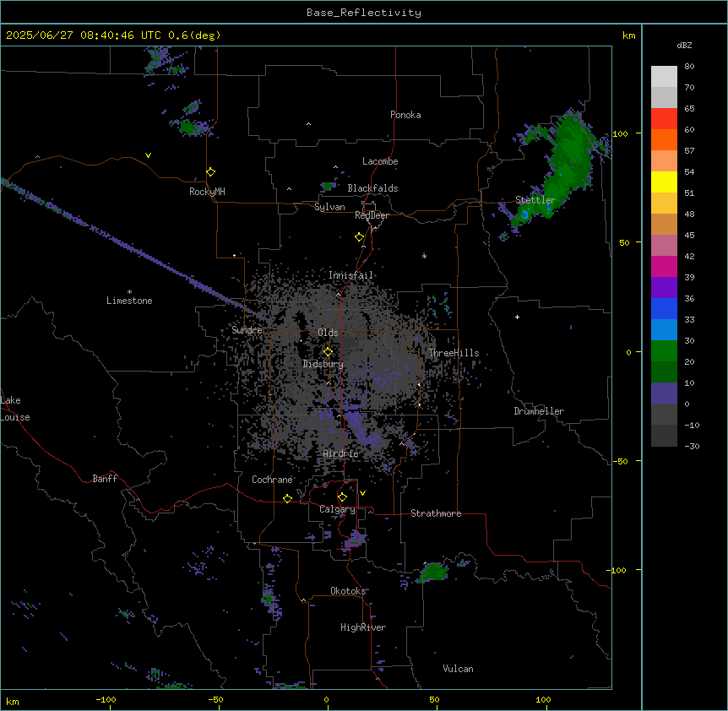Click the ThreeHills label
The image size is (728, 711).
coord(454,353)
